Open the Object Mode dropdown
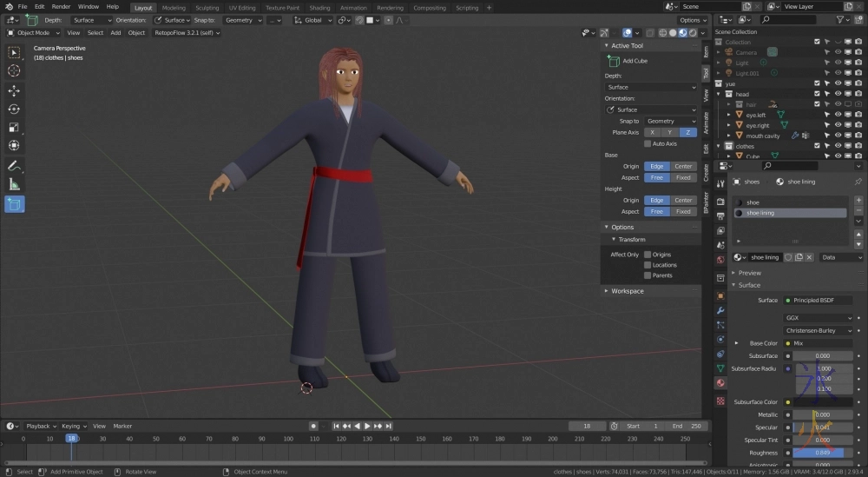The width and height of the screenshot is (868, 477). click(32, 33)
